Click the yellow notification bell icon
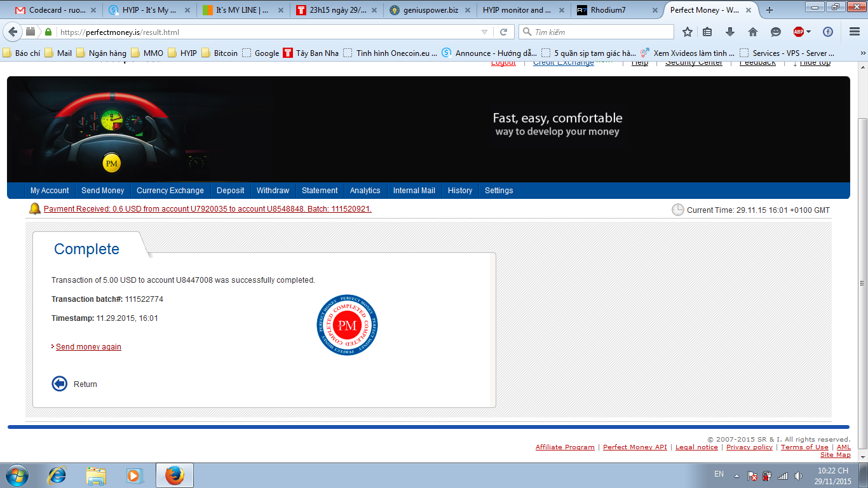This screenshot has width=868, height=488. pos(35,209)
